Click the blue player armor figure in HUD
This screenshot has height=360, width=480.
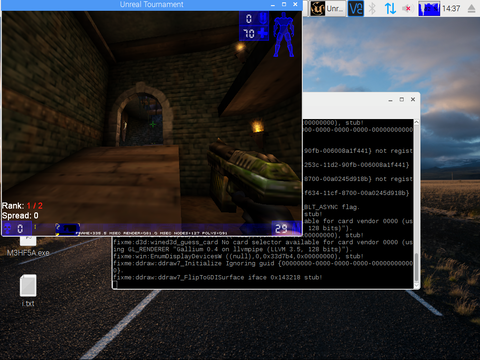[x=284, y=35]
